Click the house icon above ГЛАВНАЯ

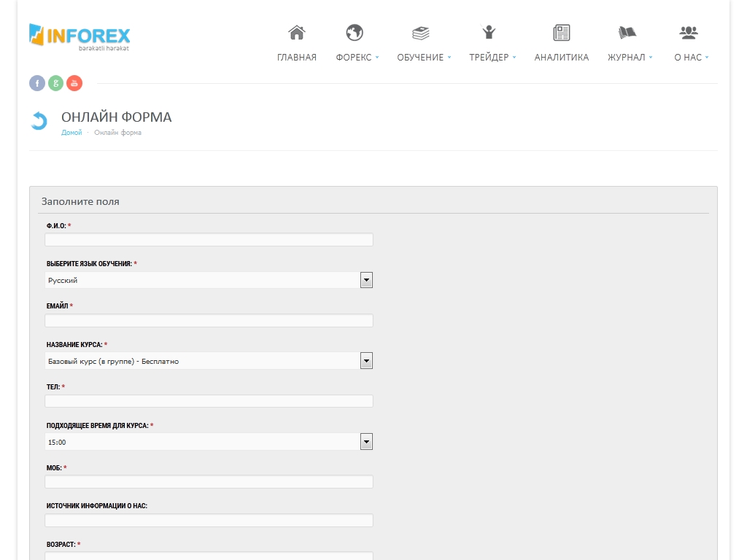296,33
